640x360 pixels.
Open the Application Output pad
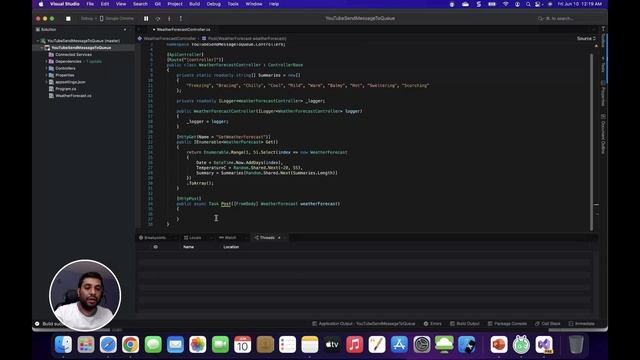pyautogui.click(x=364, y=324)
